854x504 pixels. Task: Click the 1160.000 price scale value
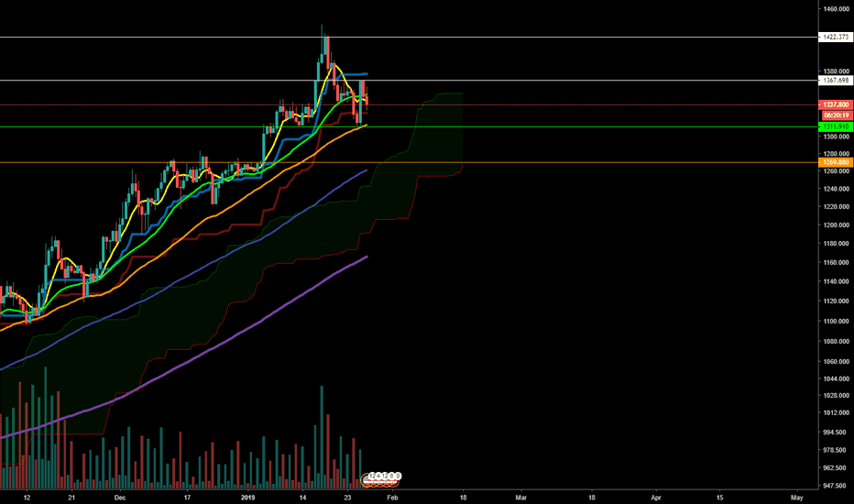(837, 262)
